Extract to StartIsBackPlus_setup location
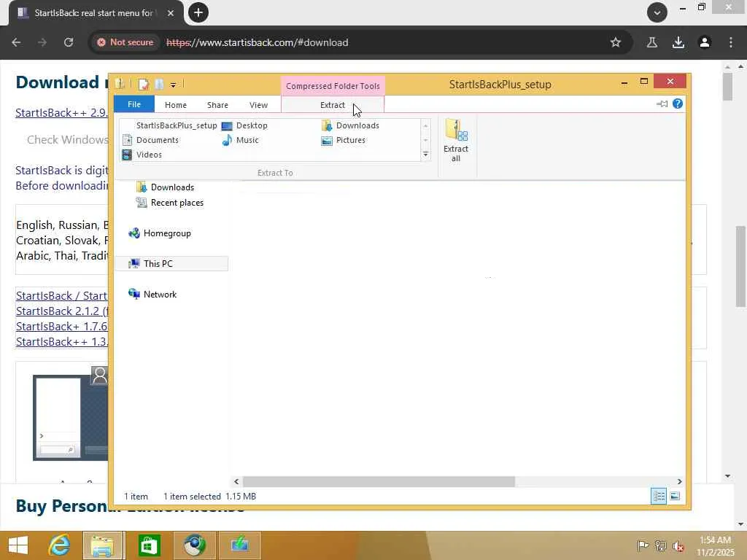This screenshot has width=747, height=560. (x=170, y=125)
